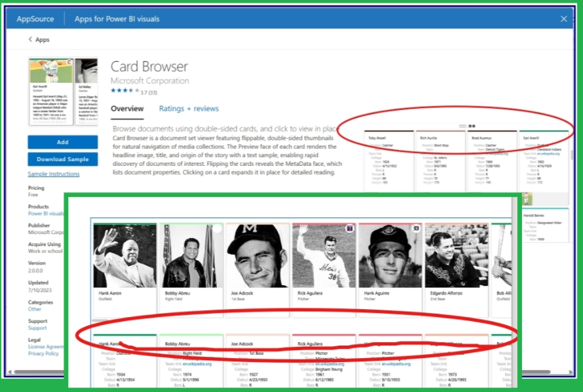Click the Download Sample button

[x=62, y=159]
